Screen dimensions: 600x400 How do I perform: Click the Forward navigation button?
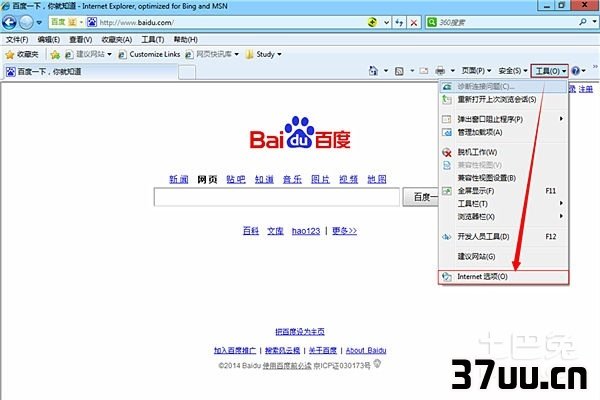pyautogui.click(x=26, y=23)
